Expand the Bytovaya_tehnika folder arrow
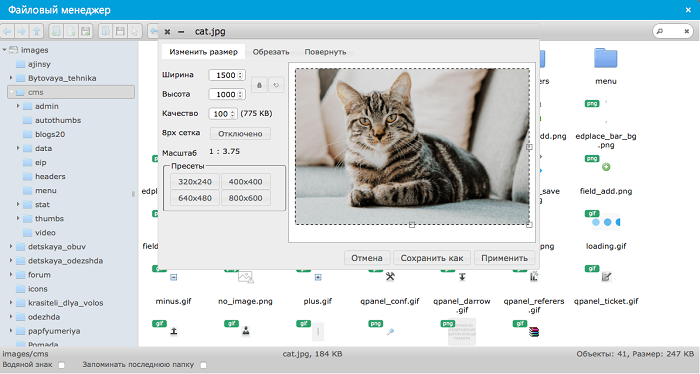The width and height of the screenshot is (700, 374). click(11, 78)
